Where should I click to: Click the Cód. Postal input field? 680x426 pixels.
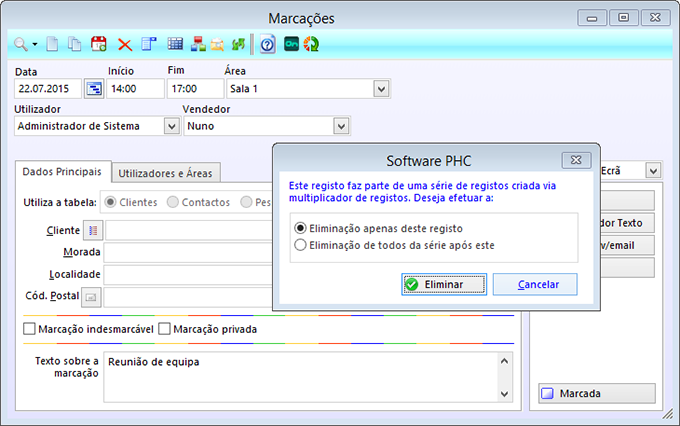click(188, 297)
